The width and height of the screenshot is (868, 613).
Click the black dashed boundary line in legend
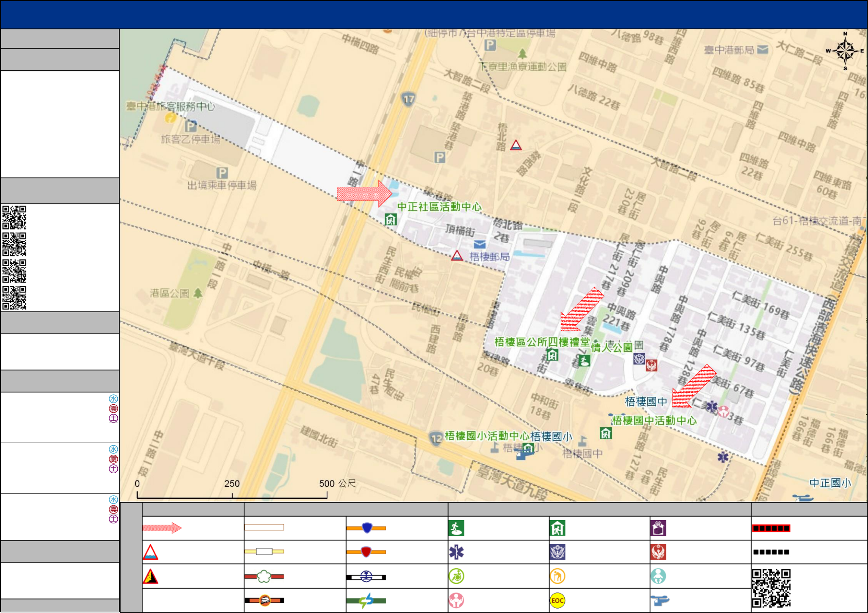(771, 552)
